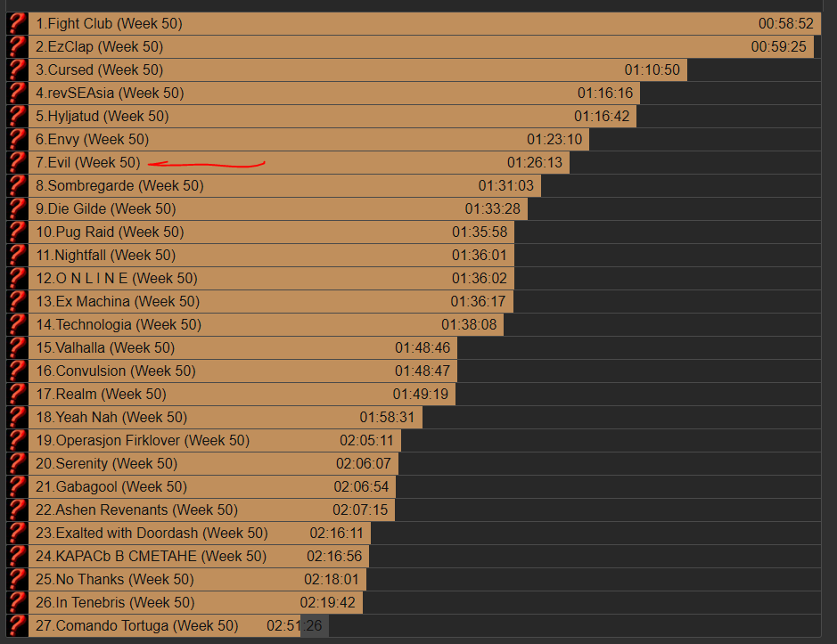The width and height of the screenshot is (837, 644).
Task: Click the question mark icon beside Fight Club
Action: (17, 23)
